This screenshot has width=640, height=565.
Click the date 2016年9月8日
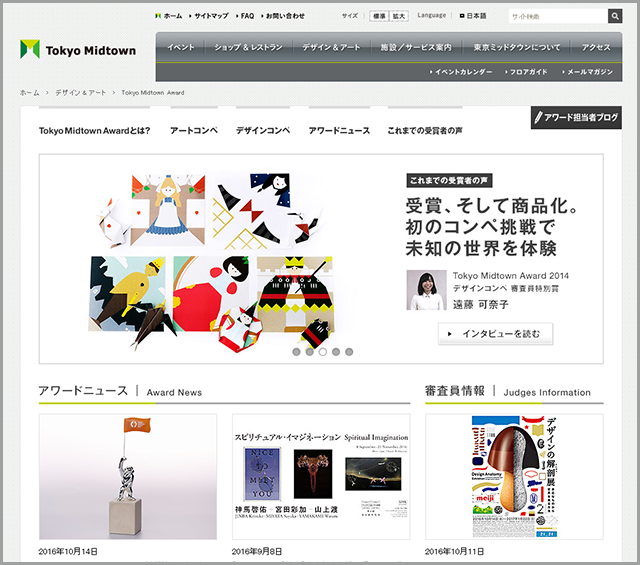[257, 552]
